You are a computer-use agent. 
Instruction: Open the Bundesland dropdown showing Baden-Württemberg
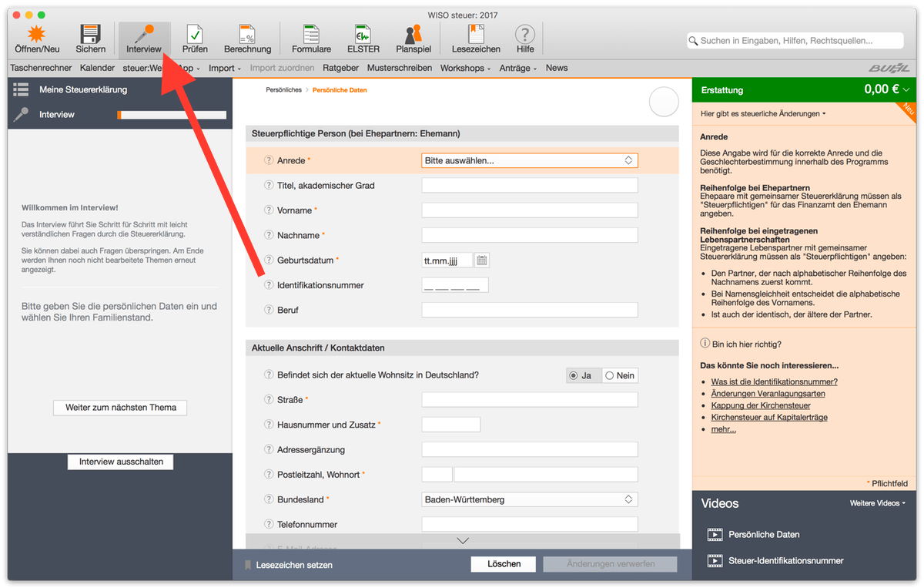tap(530, 499)
